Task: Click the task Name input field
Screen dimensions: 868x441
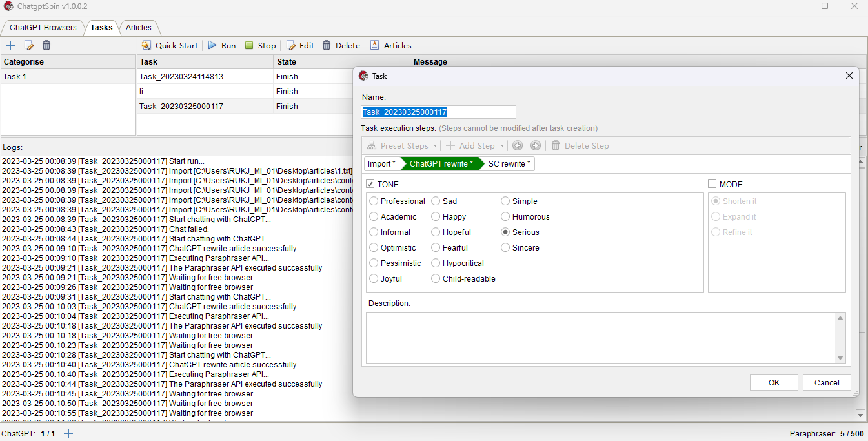Action: click(x=439, y=112)
